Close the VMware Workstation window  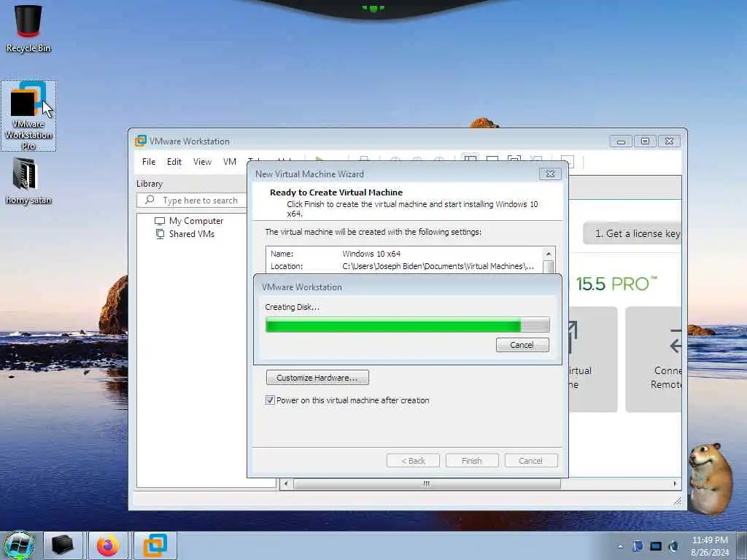point(670,141)
